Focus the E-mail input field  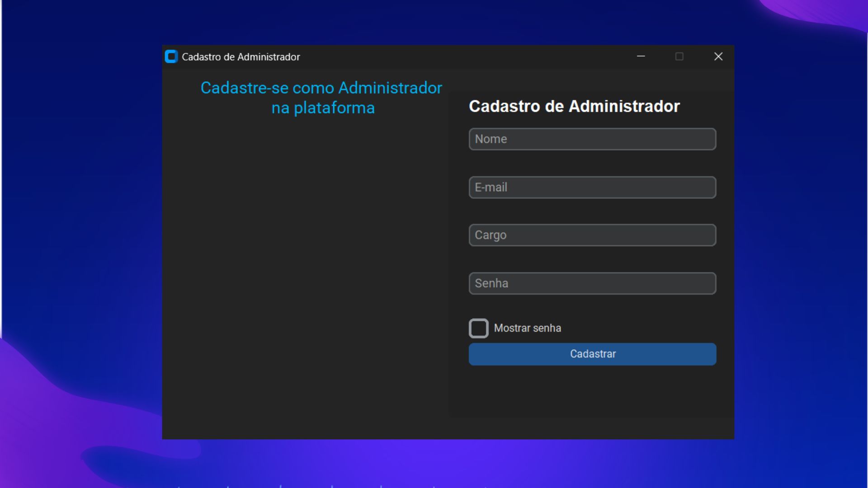592,188
